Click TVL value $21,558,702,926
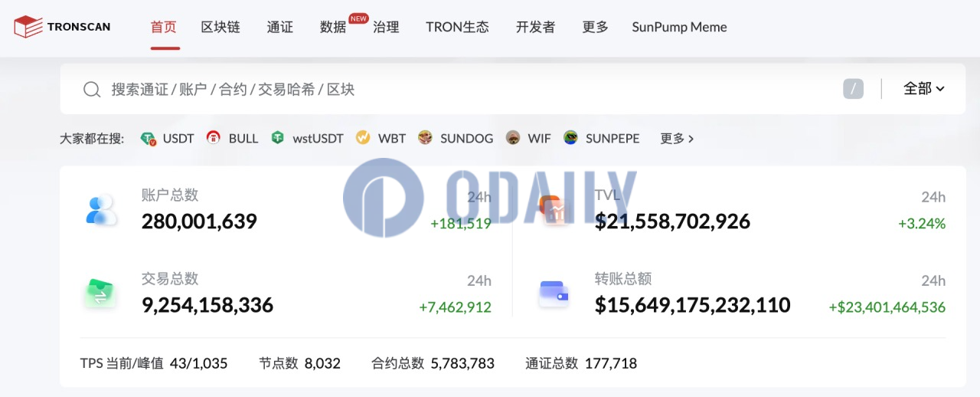 click(x=672, y=221)
